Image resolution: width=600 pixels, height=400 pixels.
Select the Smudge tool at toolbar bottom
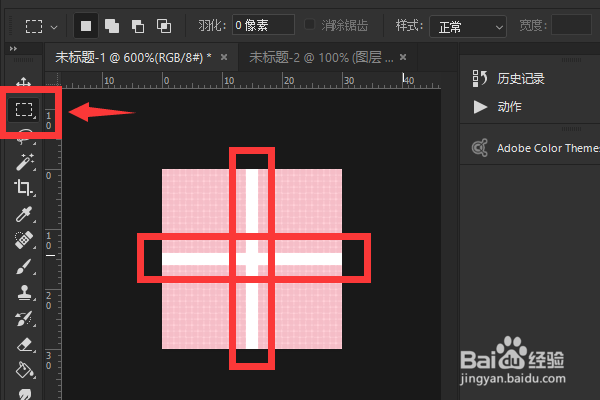[x=25, y=394]
